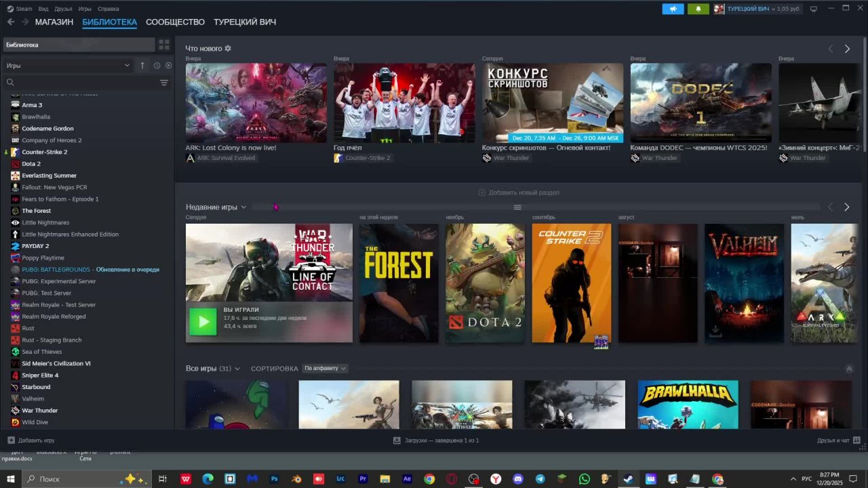The height and width of the screenshot is (488, 868).
Task: Click the shelf drag handle slider bar
Action: click(517, 207)
